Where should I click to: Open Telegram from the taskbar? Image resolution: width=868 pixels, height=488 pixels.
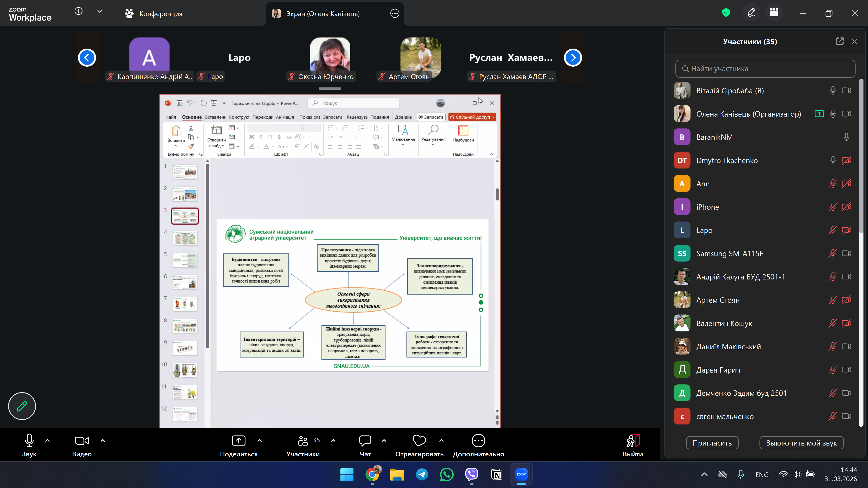click(422, 474)
